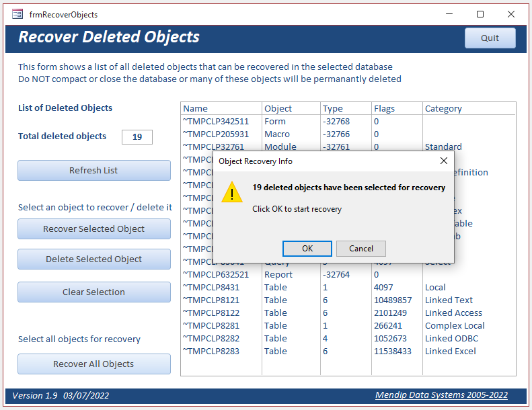Click flags value 266241
This screenshot has width=532, height=410.
click(x=388, y=326)
